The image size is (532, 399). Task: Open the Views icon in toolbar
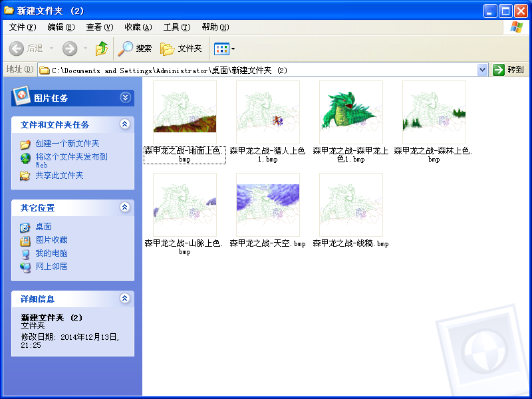coord(221,49)
